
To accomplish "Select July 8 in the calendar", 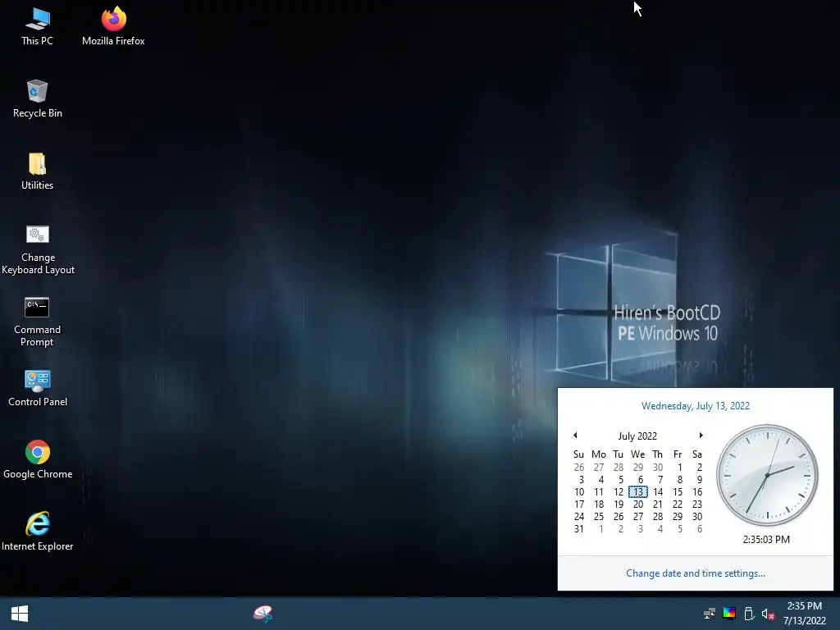I will tap(679, 479).
